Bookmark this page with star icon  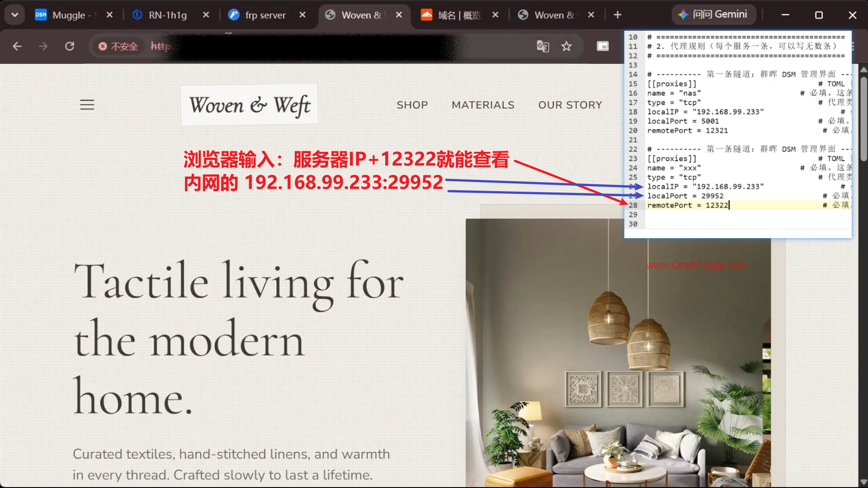point(566,46)
